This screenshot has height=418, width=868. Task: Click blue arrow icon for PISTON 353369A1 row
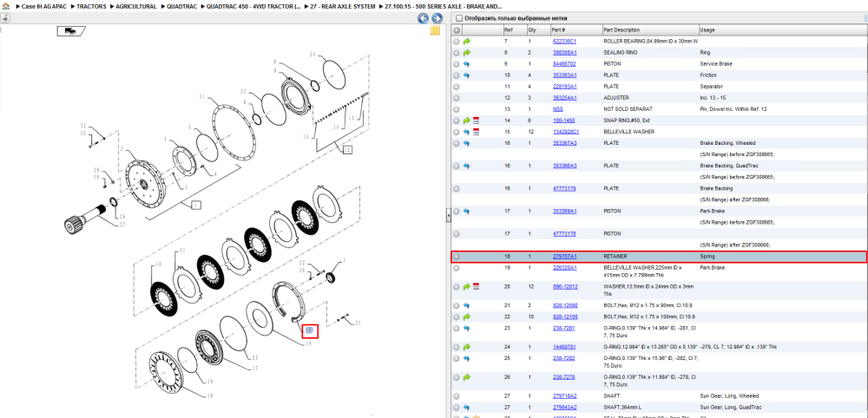[467, 212]
